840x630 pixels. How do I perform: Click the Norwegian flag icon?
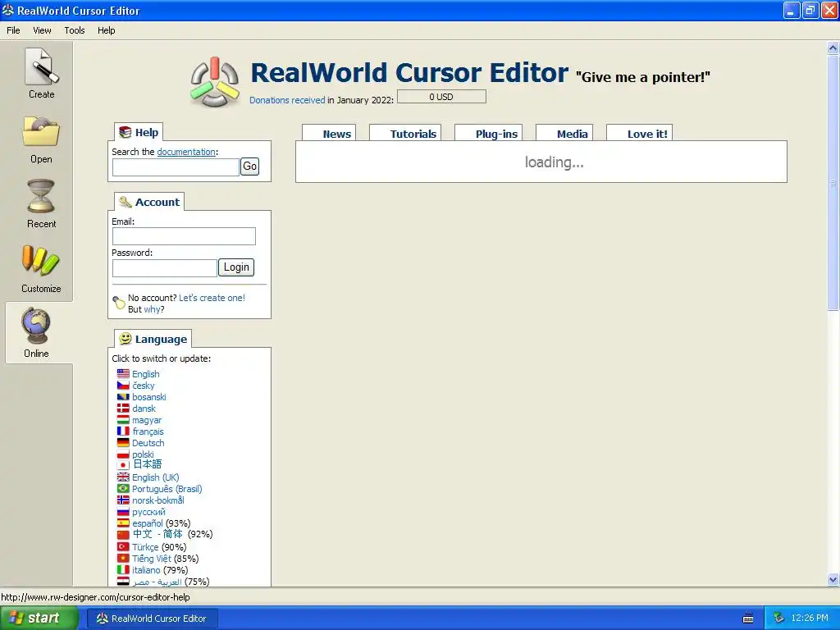point(123,500)
